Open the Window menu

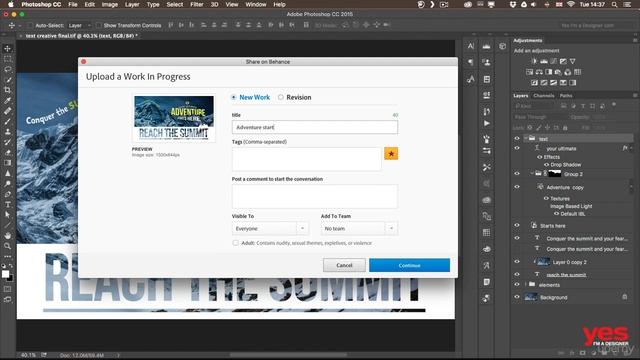[256, 4]
